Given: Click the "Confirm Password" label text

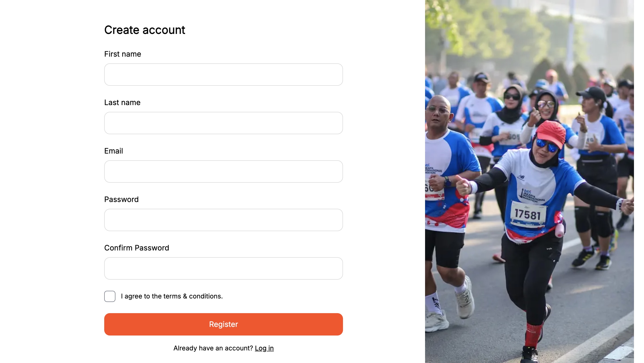Looking at the screenshot, I should [x=136, y=248].
